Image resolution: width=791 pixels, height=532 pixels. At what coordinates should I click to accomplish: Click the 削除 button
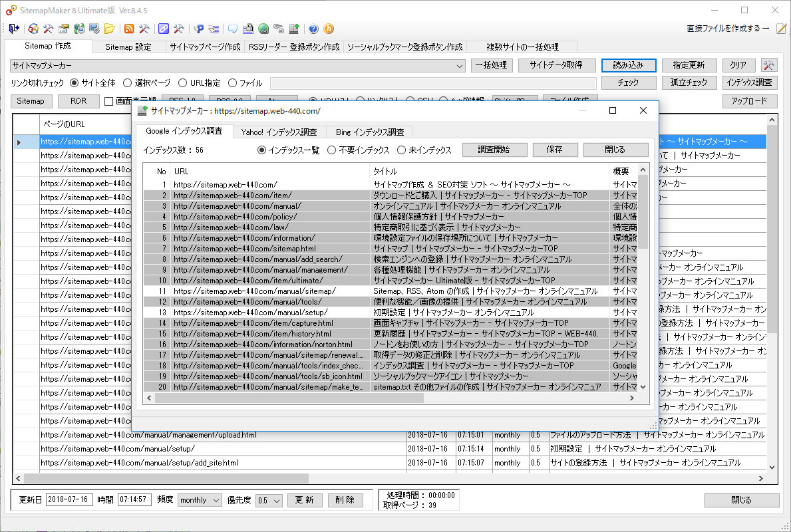[x=345, y=500]
